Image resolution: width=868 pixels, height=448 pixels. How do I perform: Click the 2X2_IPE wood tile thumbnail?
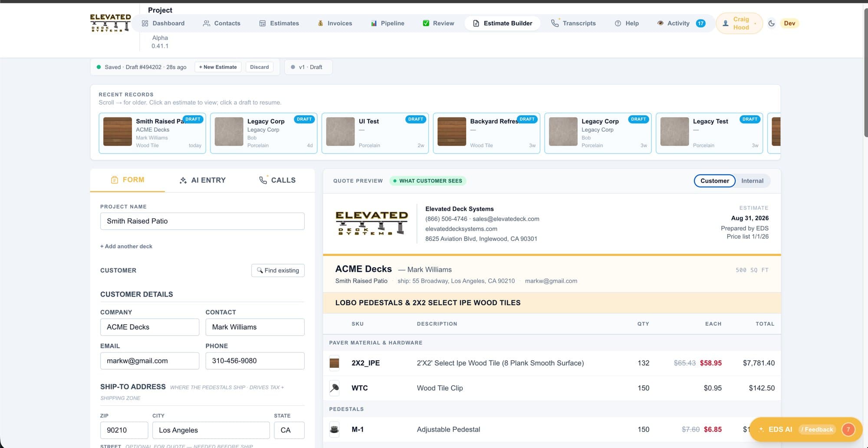tap(334, 363)
